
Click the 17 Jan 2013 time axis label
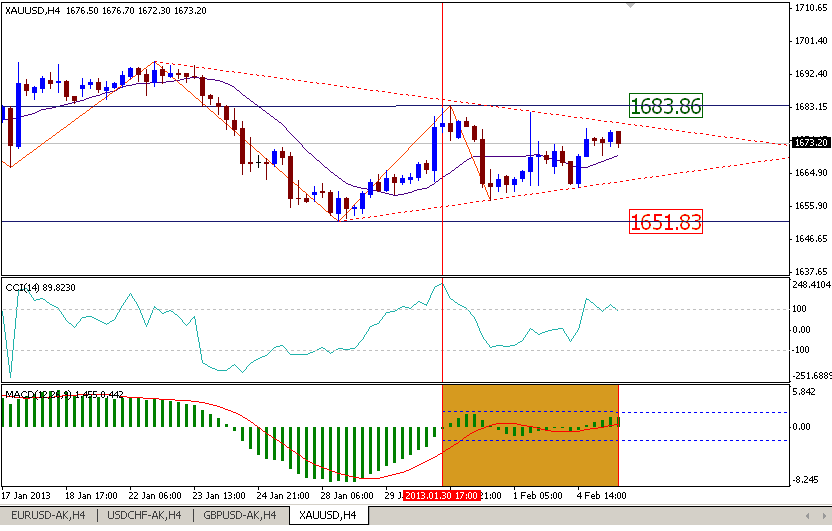(x=27, y=495)
